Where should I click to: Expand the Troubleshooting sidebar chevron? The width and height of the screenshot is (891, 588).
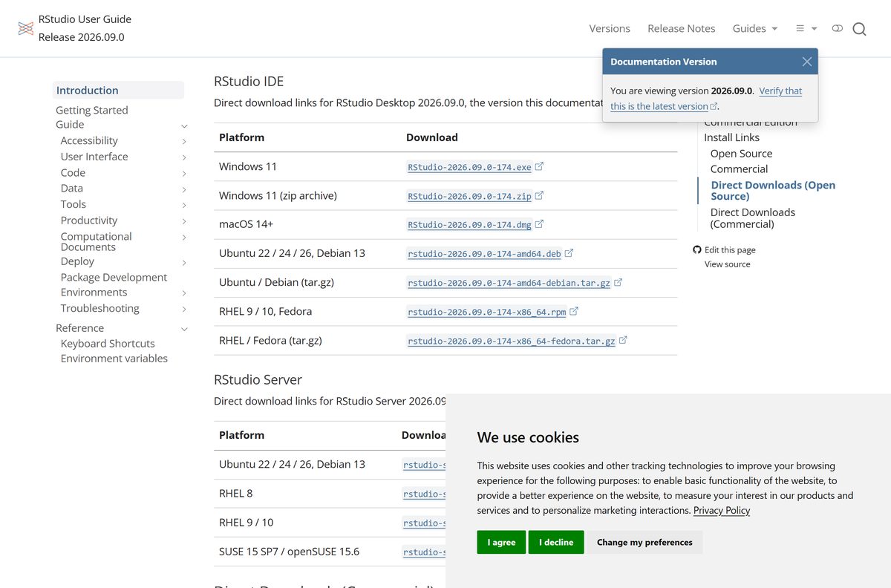(184, 310)
